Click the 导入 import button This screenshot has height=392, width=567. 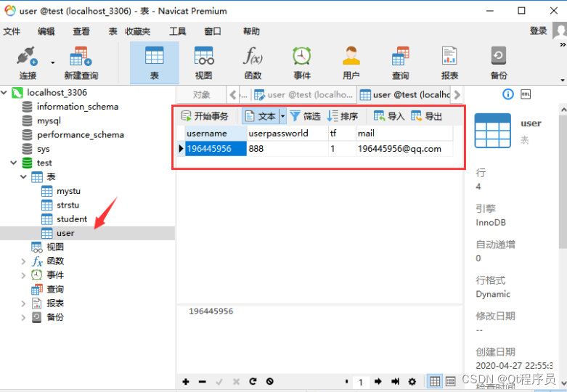(x=389, y=116)
